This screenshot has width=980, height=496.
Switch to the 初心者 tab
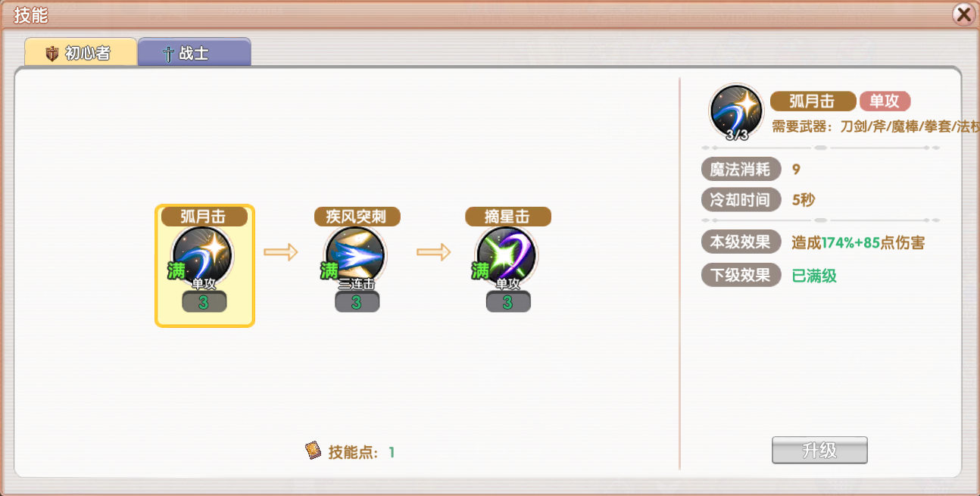pos(81,52)
